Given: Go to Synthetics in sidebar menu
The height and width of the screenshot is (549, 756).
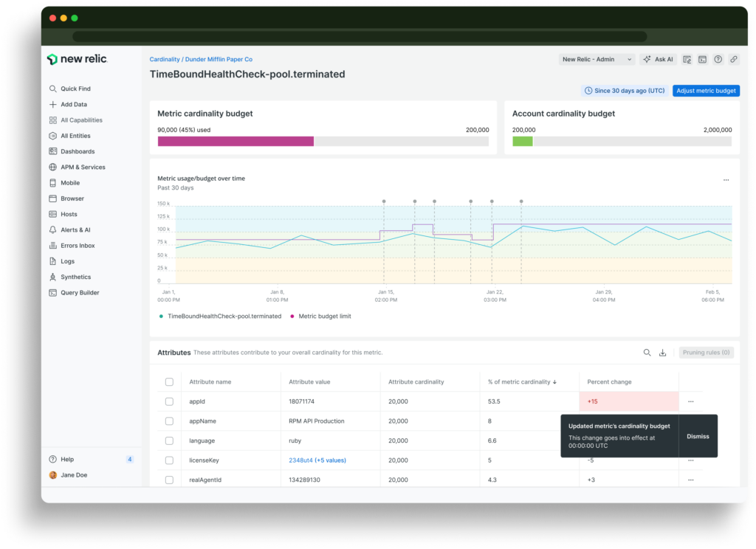Looking at the screenshot, I should tap(76, 277).
